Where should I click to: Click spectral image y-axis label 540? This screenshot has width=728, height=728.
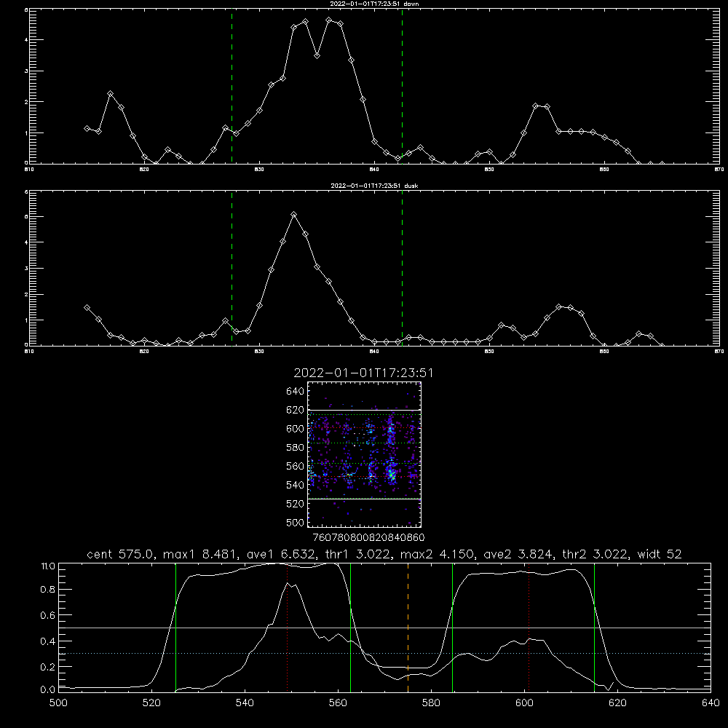click(296, 485)
